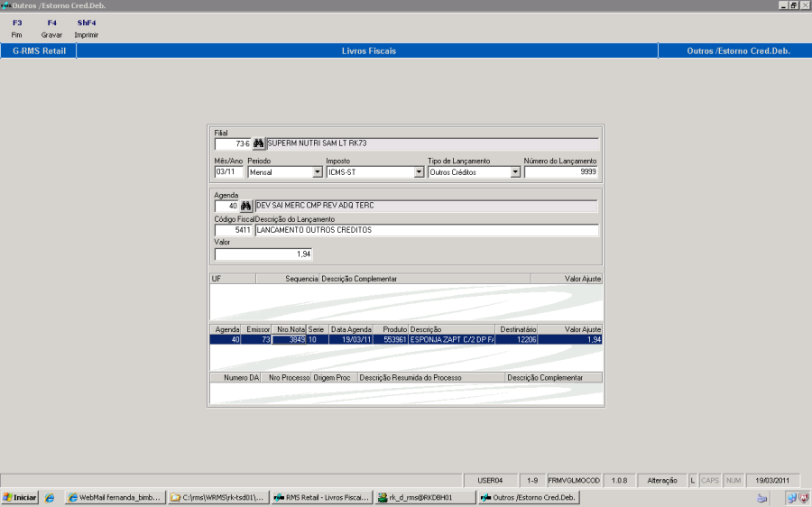This screenshot has height=507, width=812.
Task: Open the Tipo de Lançamento dropdown
Action: click(x=515, y=172)
